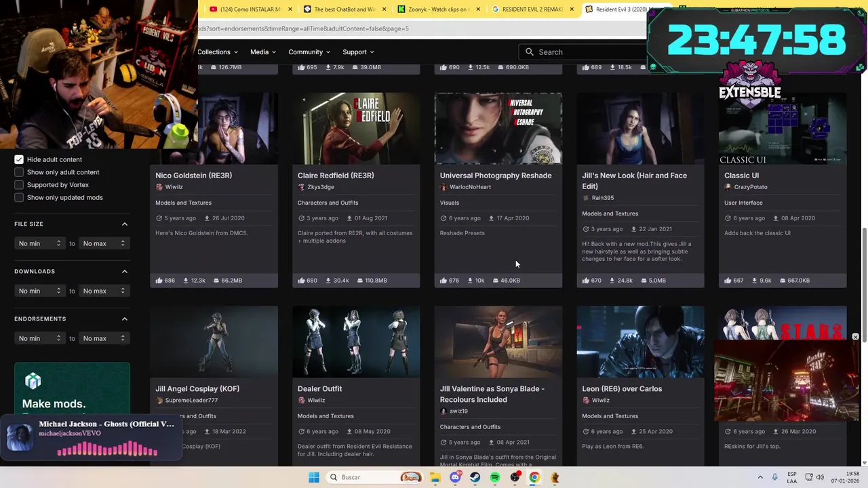The height and width of the screenshot is (488, 868).
Task: Click endorsements thumbs-up on Nico Goldstein card
Action: click(159, 280)
